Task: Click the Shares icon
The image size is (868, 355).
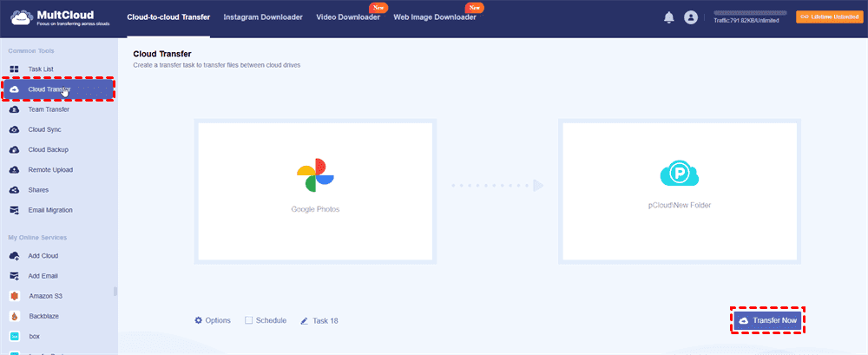Action: (x=15, y=190)
